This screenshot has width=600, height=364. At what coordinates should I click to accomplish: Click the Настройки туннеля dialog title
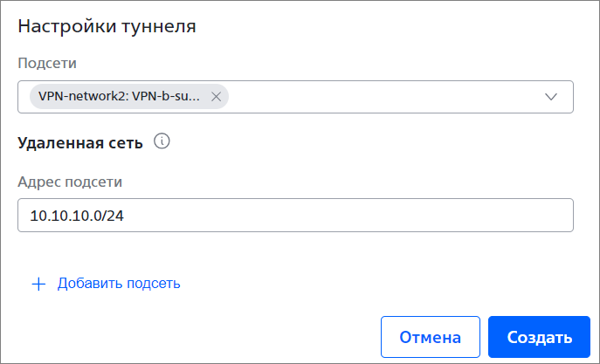tap(107, 26)
